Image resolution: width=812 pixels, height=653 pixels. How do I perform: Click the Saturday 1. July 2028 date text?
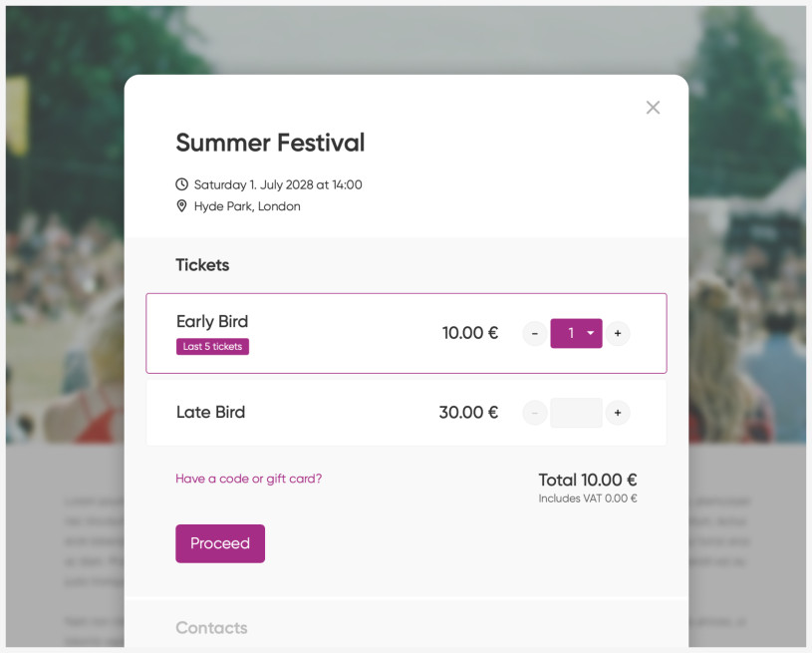278,184
